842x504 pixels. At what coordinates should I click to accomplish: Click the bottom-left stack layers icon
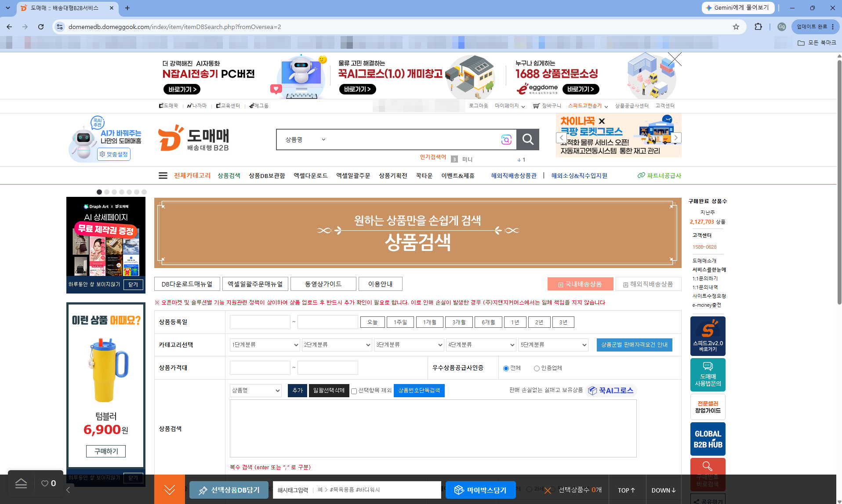tap(21, 483)
